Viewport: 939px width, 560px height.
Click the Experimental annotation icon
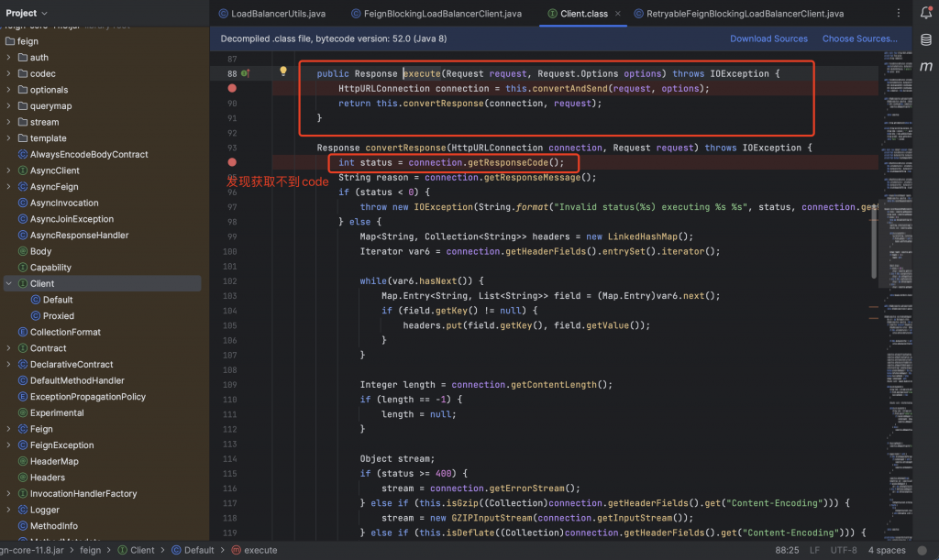pyautogui.click(x=23, y=412)
